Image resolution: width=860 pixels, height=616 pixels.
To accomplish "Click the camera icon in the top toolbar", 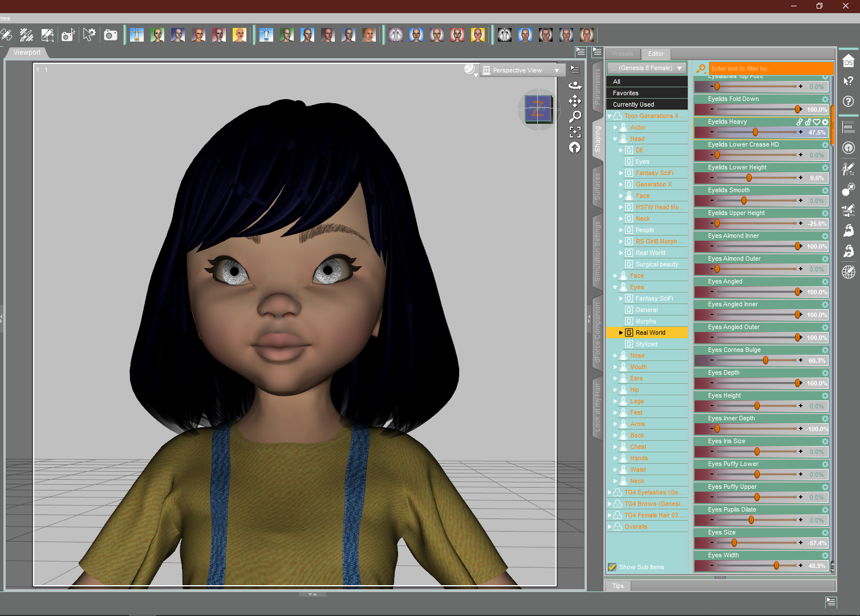I will (111, 35).
